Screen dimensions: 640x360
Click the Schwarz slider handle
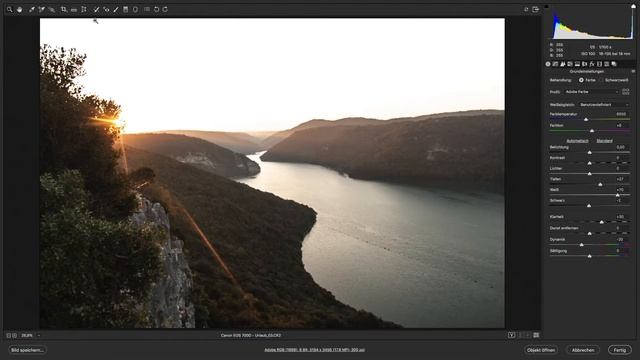589,206
